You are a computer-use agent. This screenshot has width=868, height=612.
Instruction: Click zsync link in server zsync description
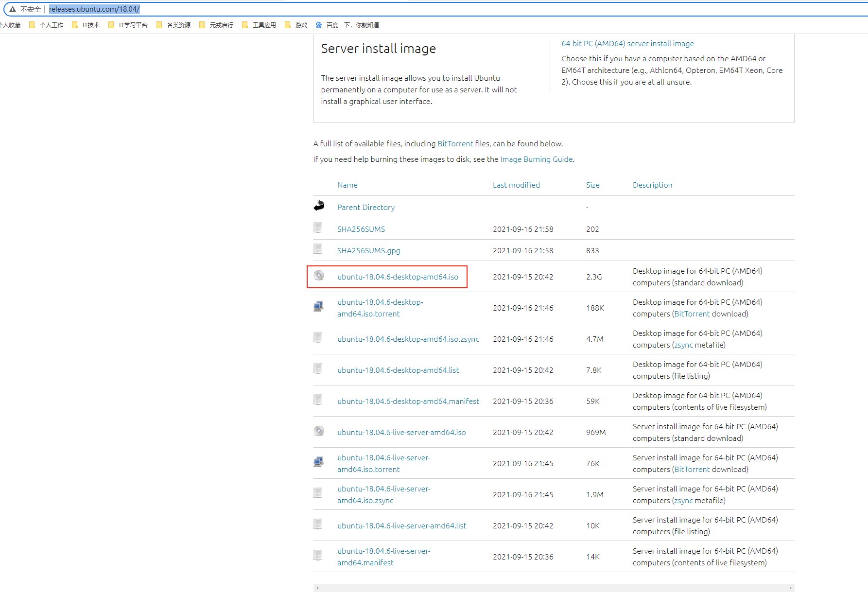[684, 501]
